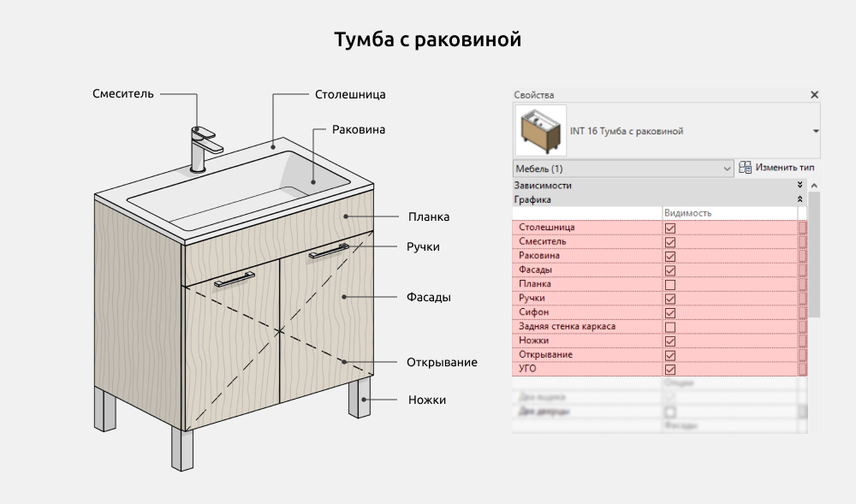The image size is (856, 504).
Task: Click the Изменить тип icon
Action: click(x=745, y=168)
